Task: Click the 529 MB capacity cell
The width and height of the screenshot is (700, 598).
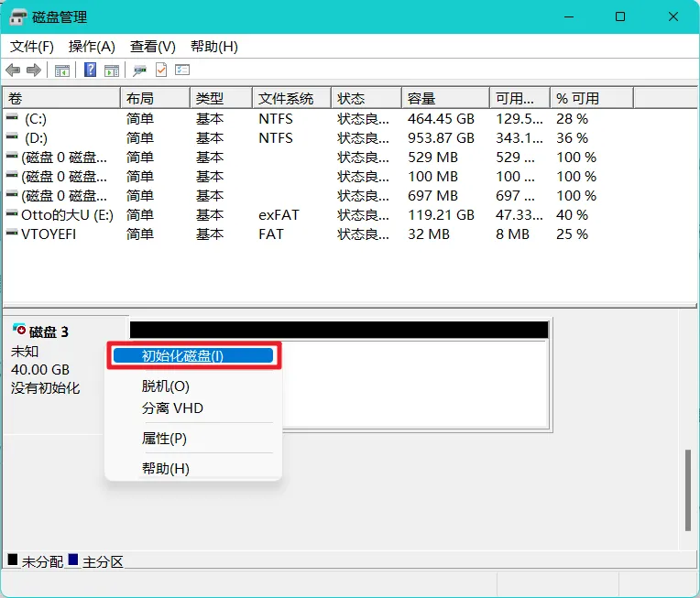Action: click(433, 158)
